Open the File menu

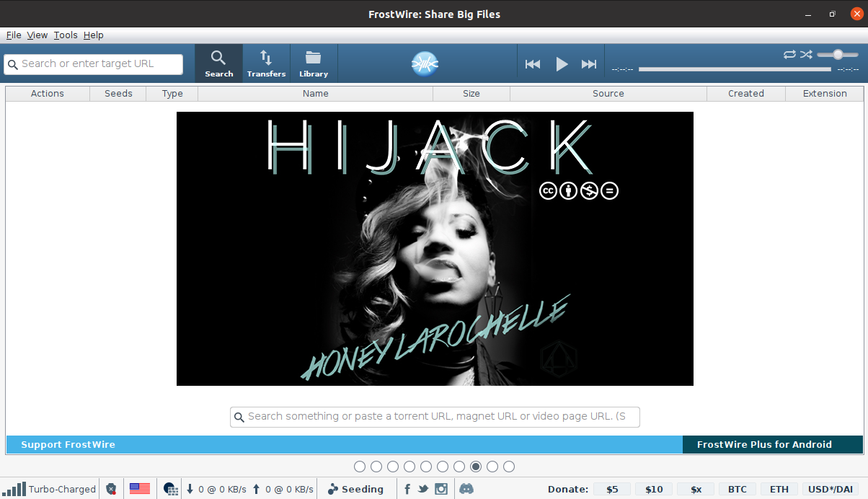(14, 35)
